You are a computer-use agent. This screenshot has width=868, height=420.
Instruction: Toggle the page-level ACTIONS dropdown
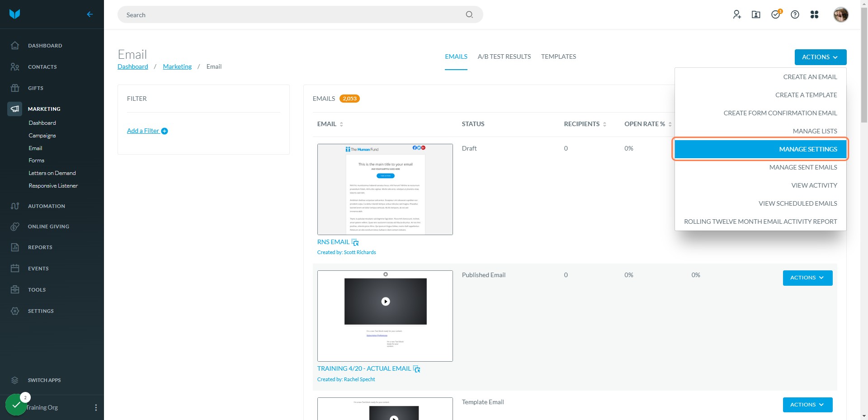[820, 57]
